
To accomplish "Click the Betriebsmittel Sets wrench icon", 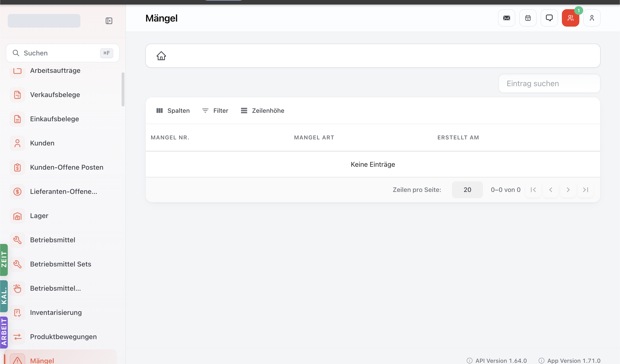I will tap(17, 264).
